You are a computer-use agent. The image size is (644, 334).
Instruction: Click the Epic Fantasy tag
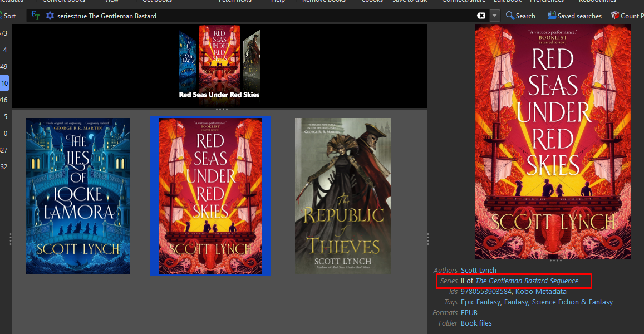coord(480,302)
